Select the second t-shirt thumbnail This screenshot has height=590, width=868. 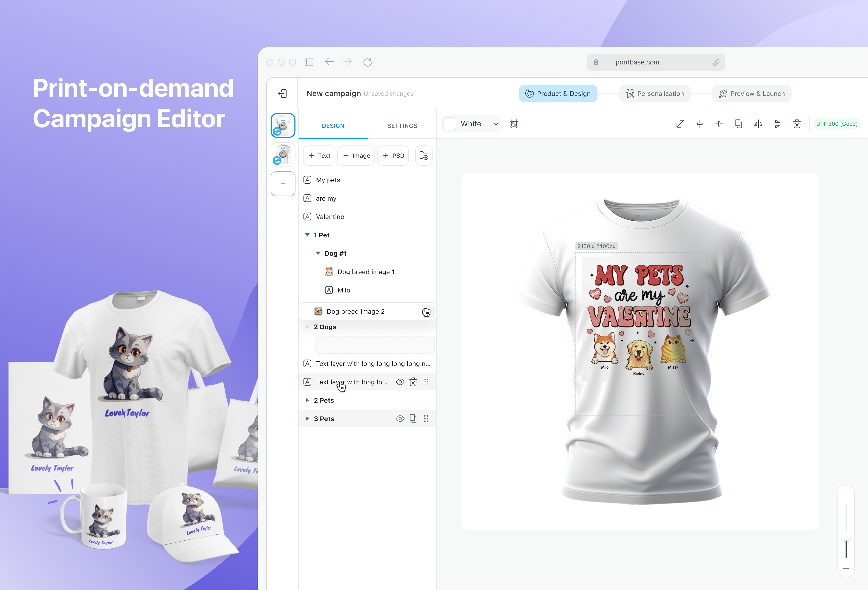point(283,154)
